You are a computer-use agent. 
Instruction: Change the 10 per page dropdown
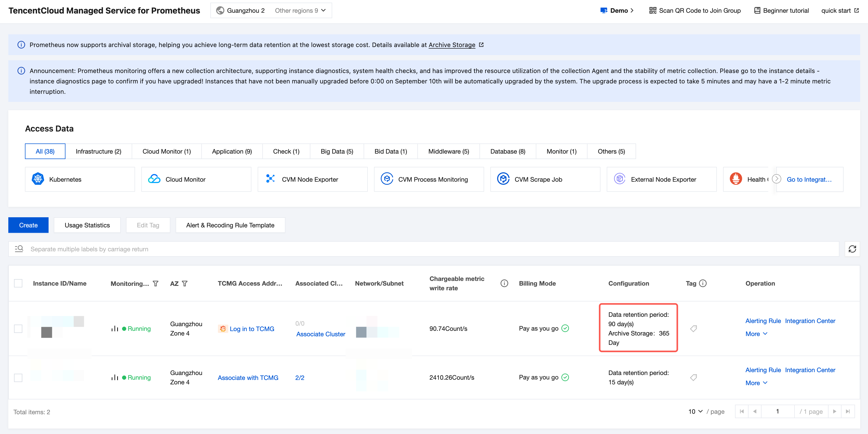pos(695,411)
